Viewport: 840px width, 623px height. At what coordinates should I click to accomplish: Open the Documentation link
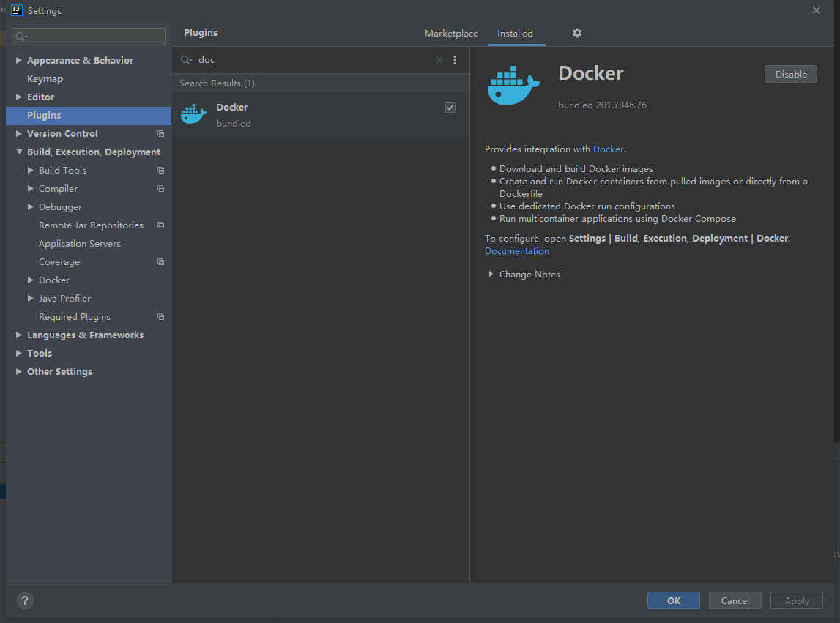[x=516, y=250]
